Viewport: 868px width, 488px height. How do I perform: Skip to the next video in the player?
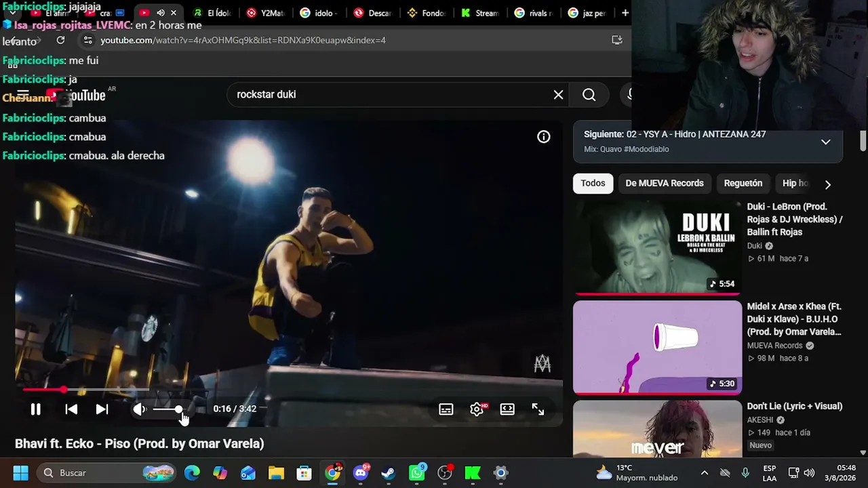click(102, 409)
